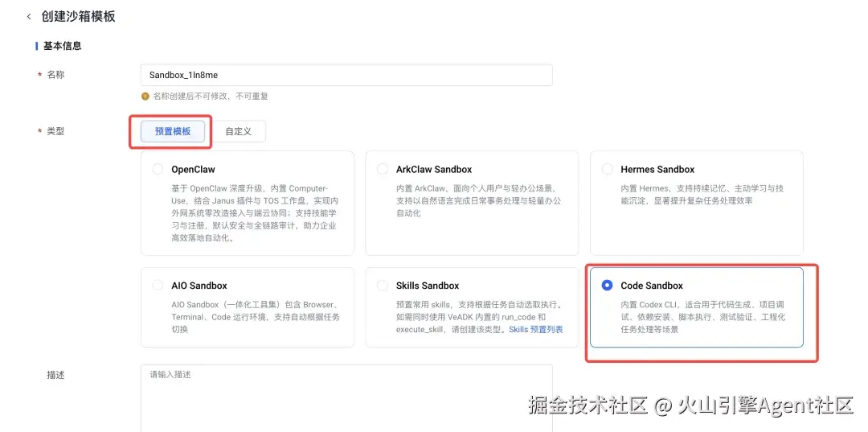Screen dimensions: 868x432
Task: Click the ArkClaw description about 轻办公场景
Action: point(478,200)
